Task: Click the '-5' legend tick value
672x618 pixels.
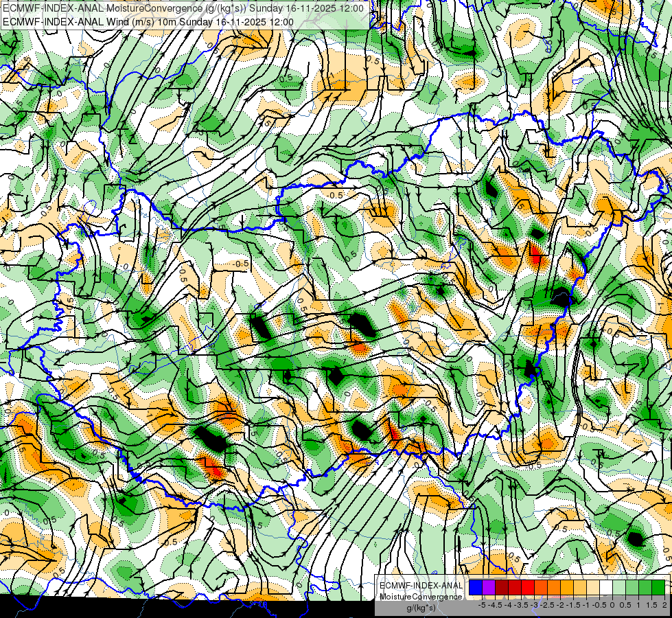Action: [x=482, y=605]
